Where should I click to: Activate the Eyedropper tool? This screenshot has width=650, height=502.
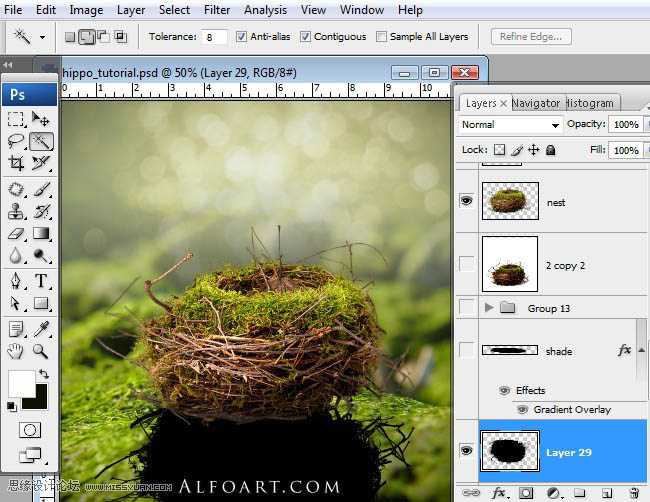coord(41,330)
